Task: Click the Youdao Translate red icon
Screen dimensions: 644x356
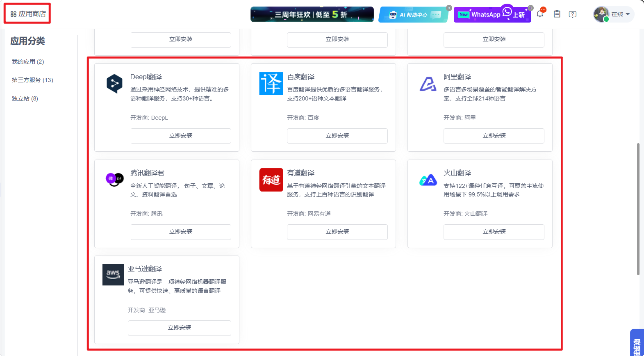Action: (271, 179)
